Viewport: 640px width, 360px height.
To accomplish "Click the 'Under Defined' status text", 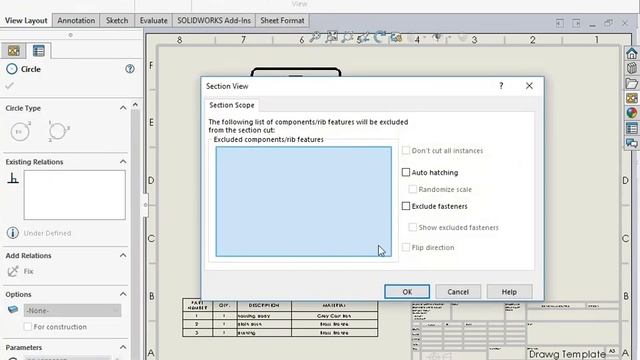I will point(47,233).
